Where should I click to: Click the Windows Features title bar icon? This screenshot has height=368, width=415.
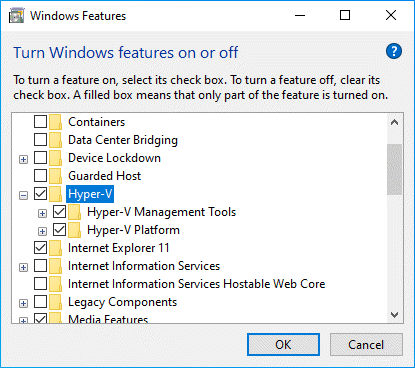click(x=16, y=16)
